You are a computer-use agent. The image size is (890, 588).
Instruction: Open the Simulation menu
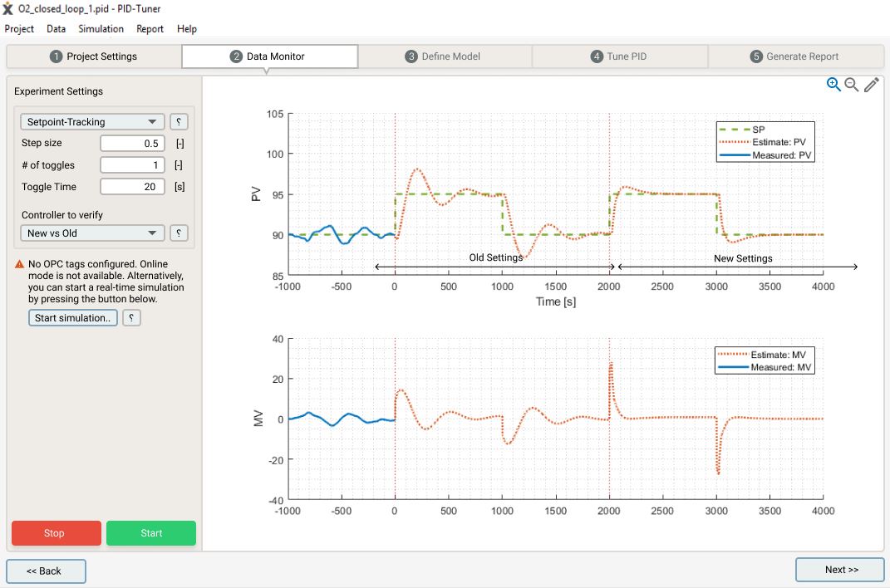click(x=101, y=28)
